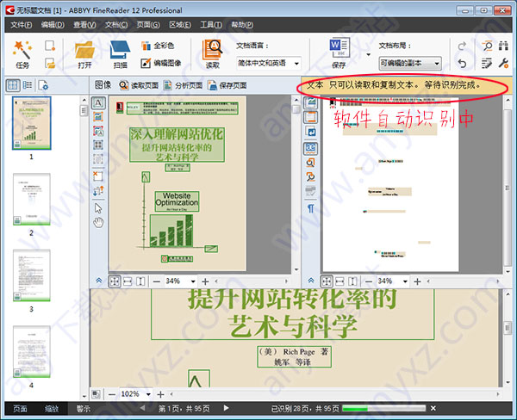
Task: Open the Edit Image tool
Action: (161, 63)
